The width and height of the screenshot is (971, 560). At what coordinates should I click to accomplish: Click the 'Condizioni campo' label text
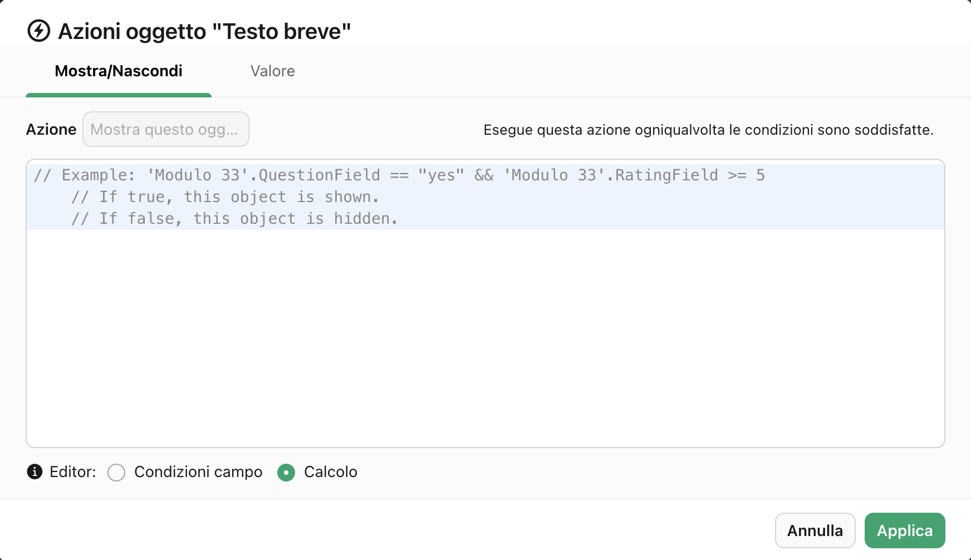(198, 472)
